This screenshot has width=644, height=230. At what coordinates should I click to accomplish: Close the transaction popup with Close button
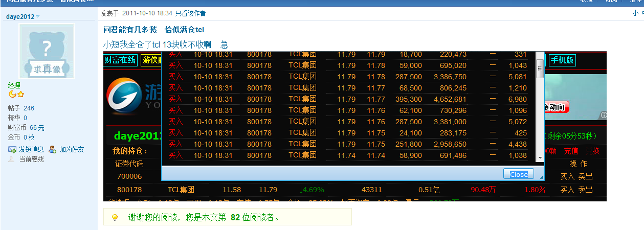pyautogui.click(x=519, y=174)
